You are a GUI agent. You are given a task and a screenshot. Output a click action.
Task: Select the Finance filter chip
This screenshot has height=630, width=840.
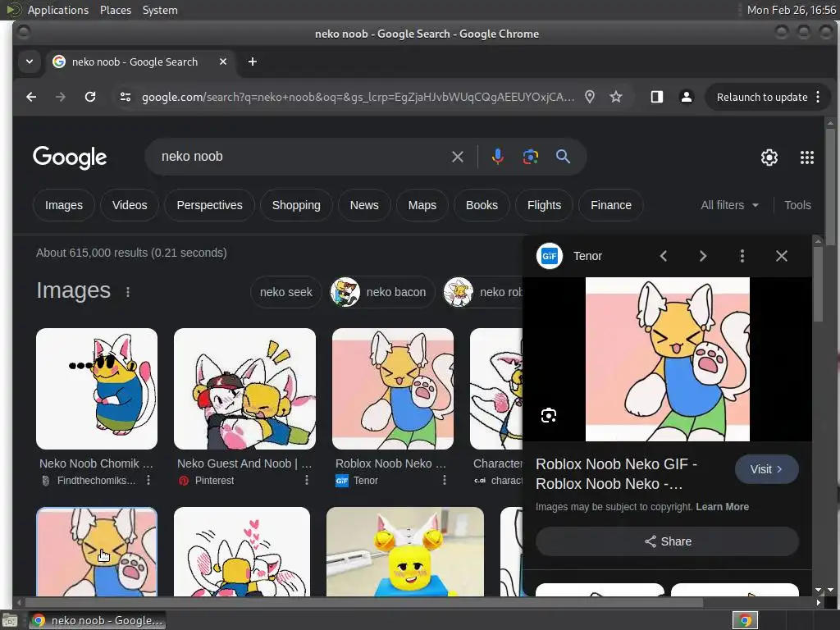point(610,205)
